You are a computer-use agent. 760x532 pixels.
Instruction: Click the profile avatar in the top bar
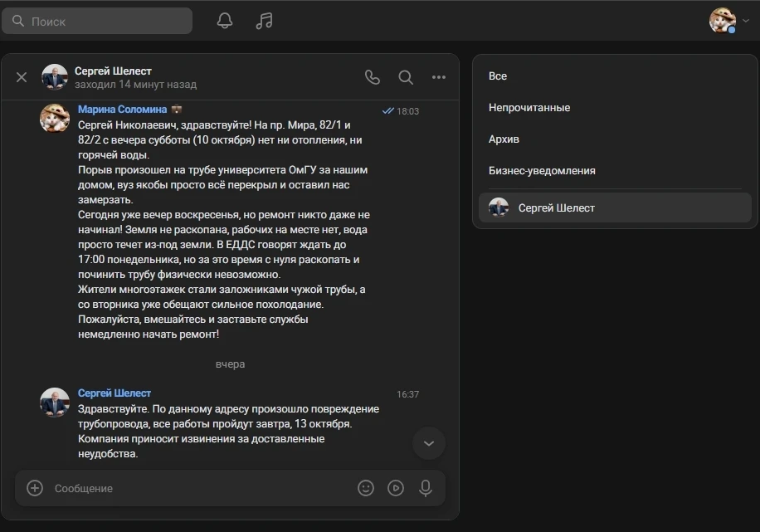(722, 21)
